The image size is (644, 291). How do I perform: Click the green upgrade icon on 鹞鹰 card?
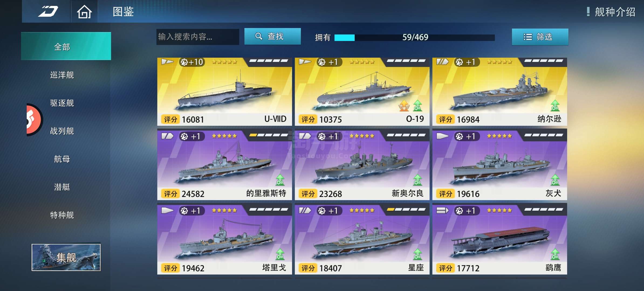(555, 254)
